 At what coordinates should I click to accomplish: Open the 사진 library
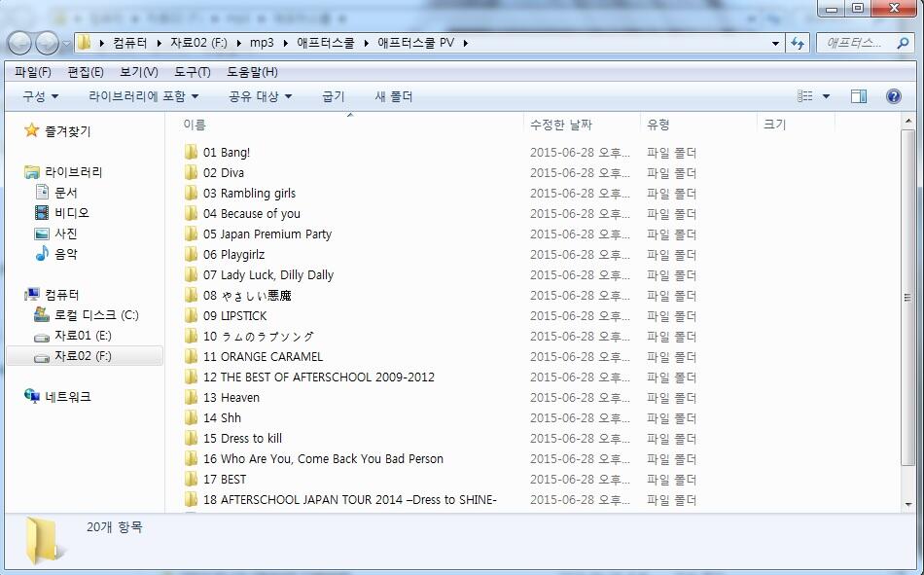tap(66, 234)
